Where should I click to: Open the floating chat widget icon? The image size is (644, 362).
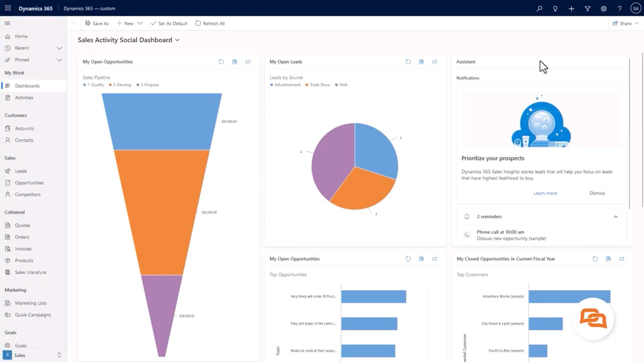593,318
